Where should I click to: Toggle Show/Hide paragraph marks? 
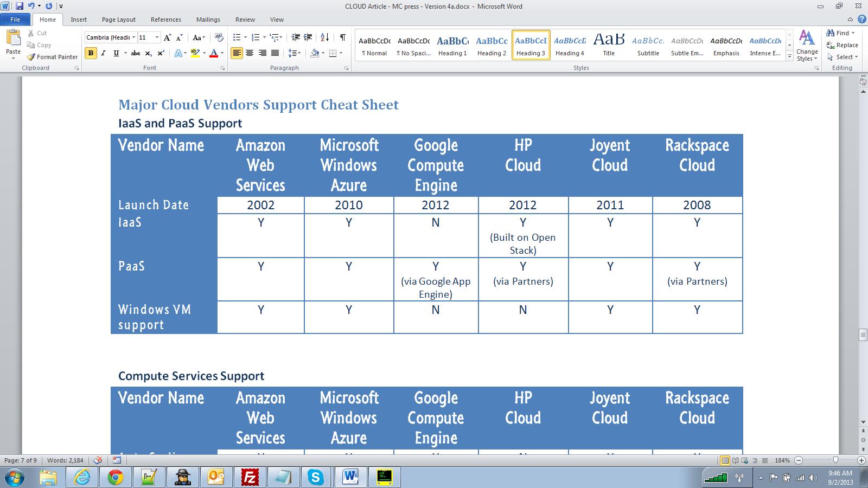[342, 37]
